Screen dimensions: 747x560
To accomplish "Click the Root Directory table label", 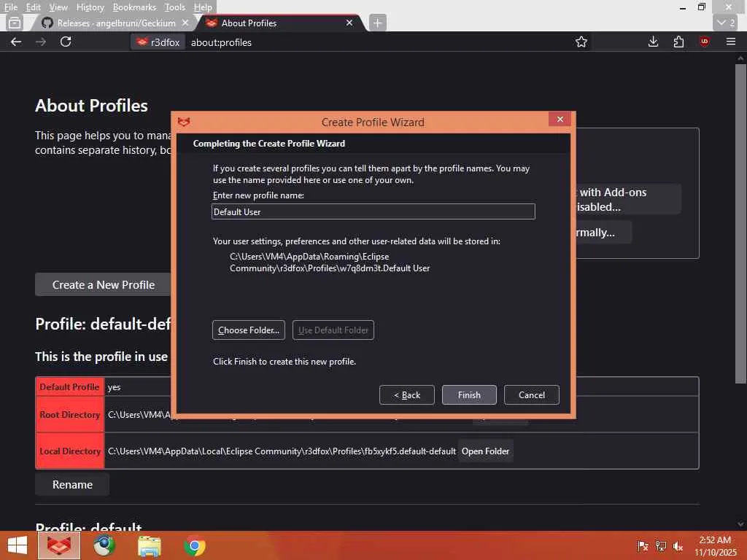I will click(x=69, y=415).
